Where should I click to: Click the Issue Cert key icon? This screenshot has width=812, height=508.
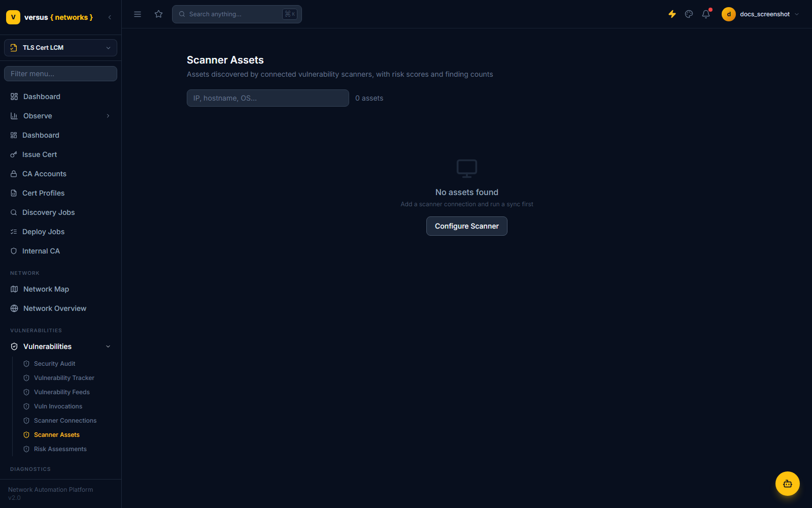pos(14,154)
